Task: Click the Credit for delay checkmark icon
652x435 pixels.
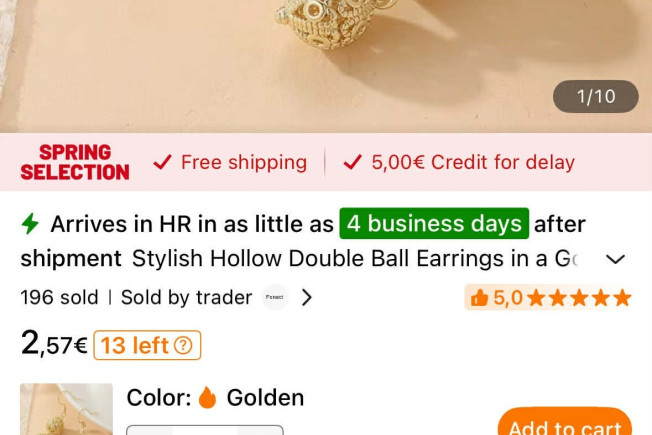Action: [353, 162]
